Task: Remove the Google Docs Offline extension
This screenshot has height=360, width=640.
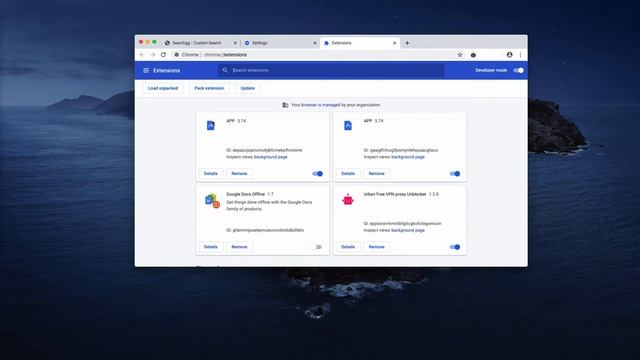Action: (239, 247)
